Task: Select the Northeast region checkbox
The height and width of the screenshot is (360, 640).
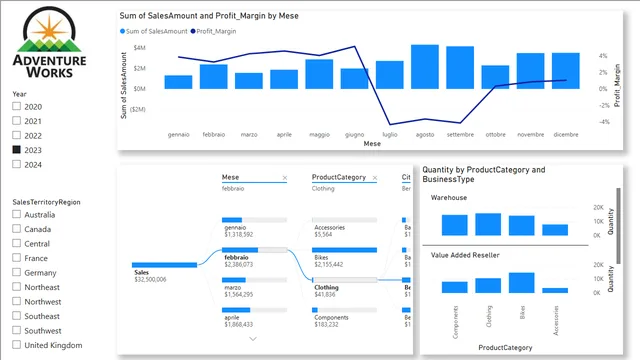Action: click(16, 287)
